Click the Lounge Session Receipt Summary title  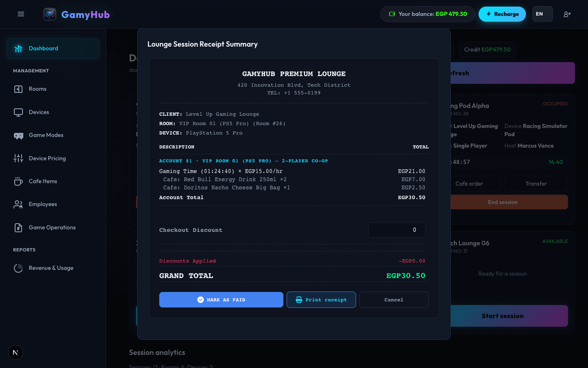pos(203,44)
